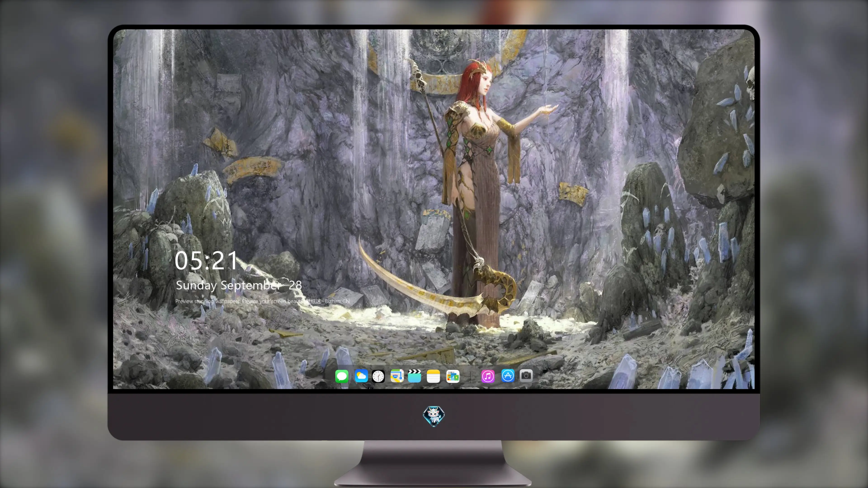Image resolution: width=868 pixels, height=488 pixels.
Task: Open the Videos clapperboard app
Action: [415, 376]
